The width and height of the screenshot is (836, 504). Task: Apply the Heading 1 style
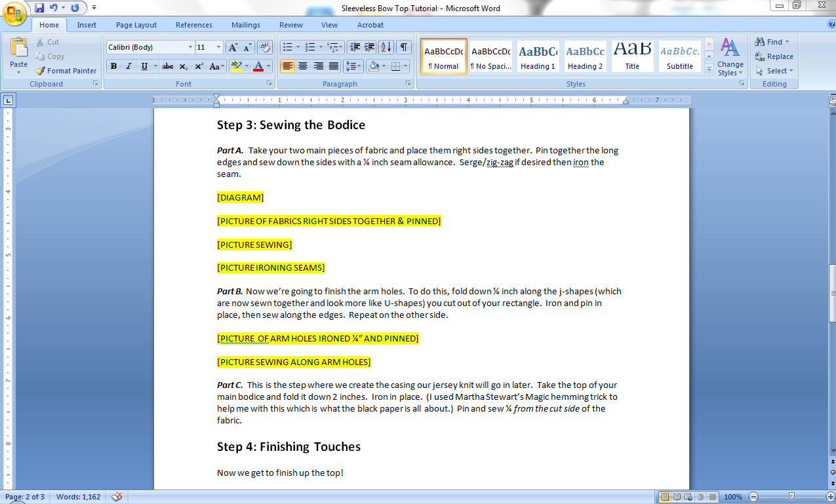538,56
